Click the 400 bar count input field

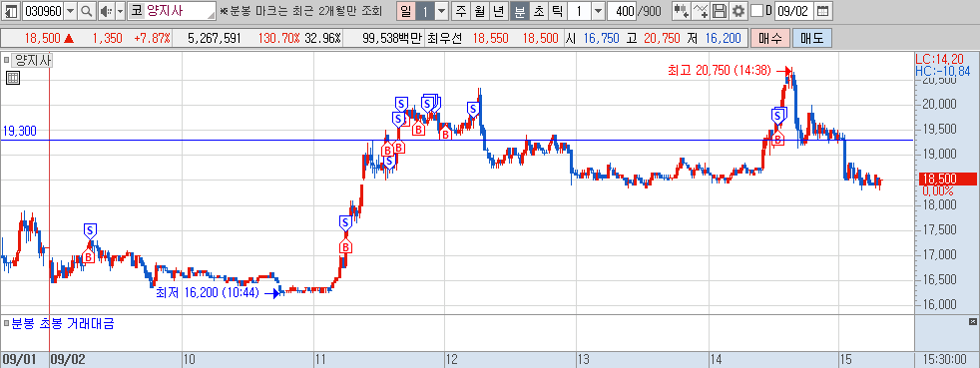coord(622,11)
